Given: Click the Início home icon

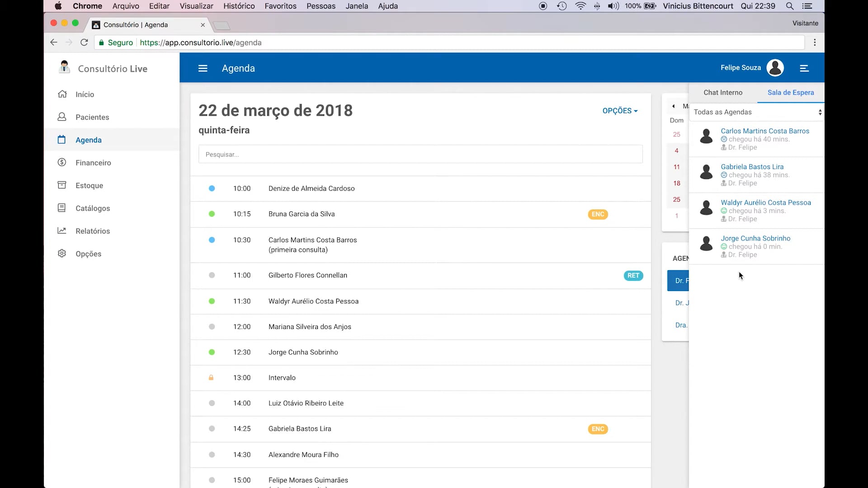Looking at the screenshot, I should [x=62, y=94].
